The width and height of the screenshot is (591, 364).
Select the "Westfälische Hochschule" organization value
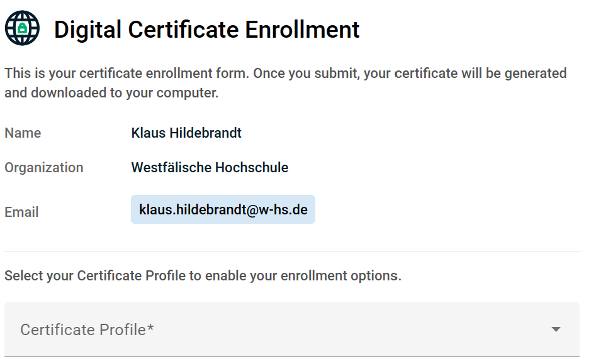coord(210,168)
